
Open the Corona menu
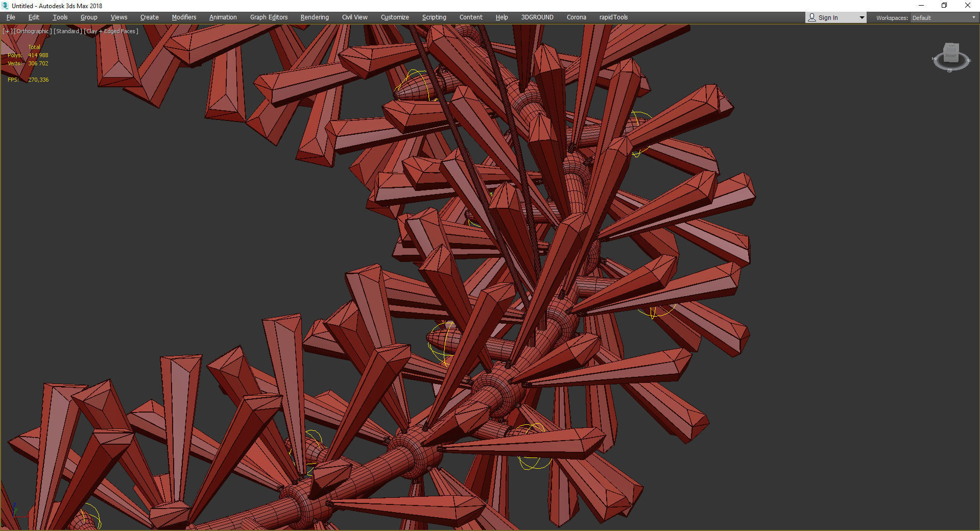[x=576, y=17]
